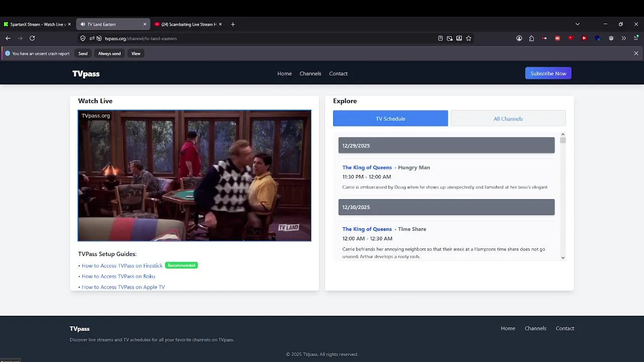Switch to the SpartanX Stream tab
Image resolution: width=644 pixels, height=362 pixels.
click(x=37, y=24)
